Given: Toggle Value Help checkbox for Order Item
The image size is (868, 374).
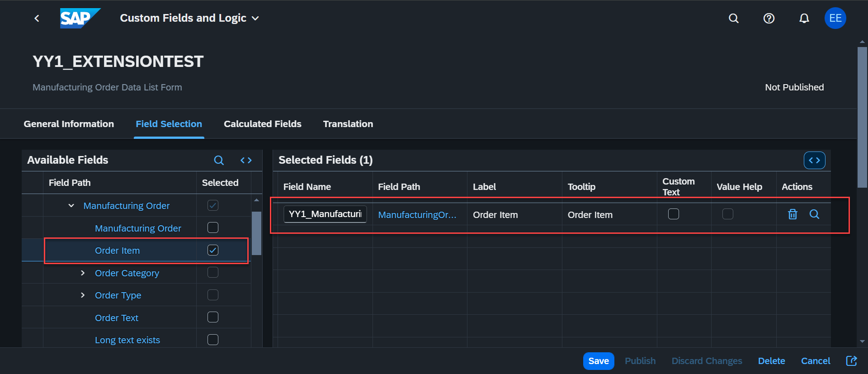Looking at the screenshot, I should tap(728, 214).
